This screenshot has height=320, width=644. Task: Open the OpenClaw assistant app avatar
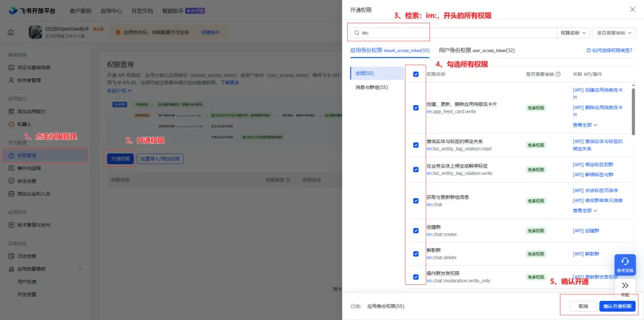pos(35,32)
